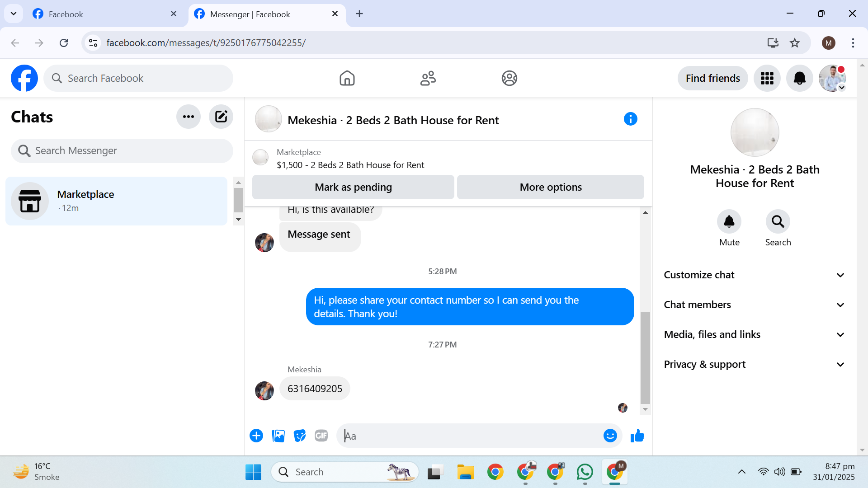Click the Facebook logo icon
Viewport: 868px width, 488px height.
(24, 78)
